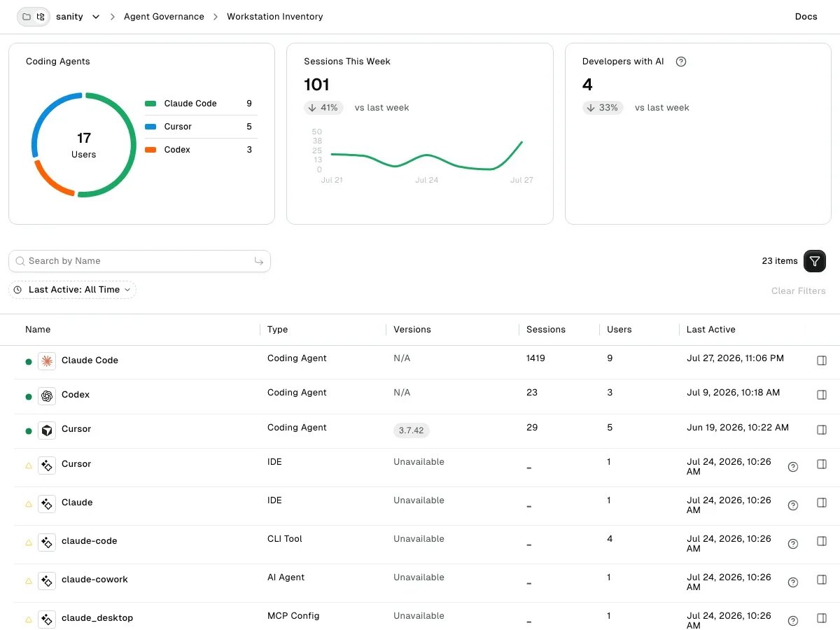Open side panel for claude-code row
Image resolution: width=840 pixels, height=630 pixels.
point(822,542)
